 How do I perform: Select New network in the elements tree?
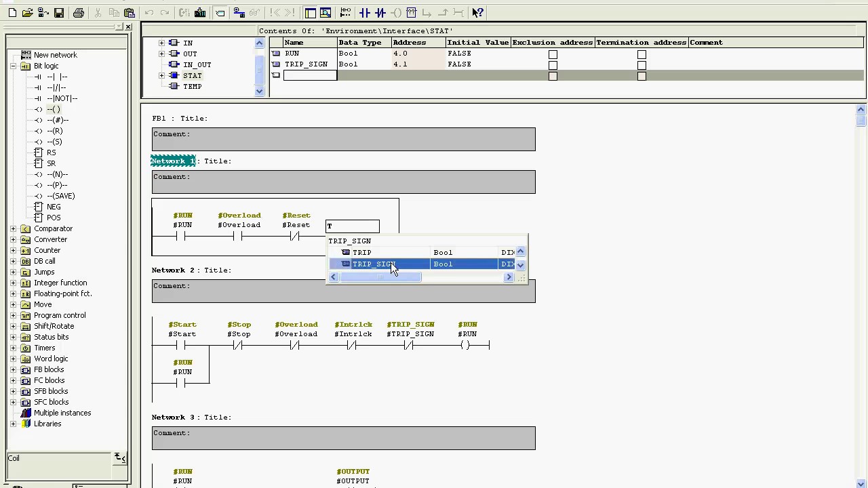[x=56, y=55]
